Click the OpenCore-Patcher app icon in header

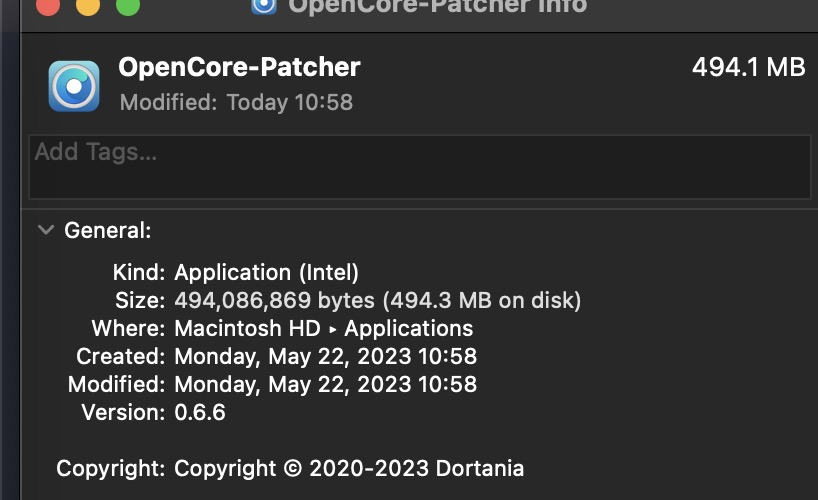tap(74, 86)
